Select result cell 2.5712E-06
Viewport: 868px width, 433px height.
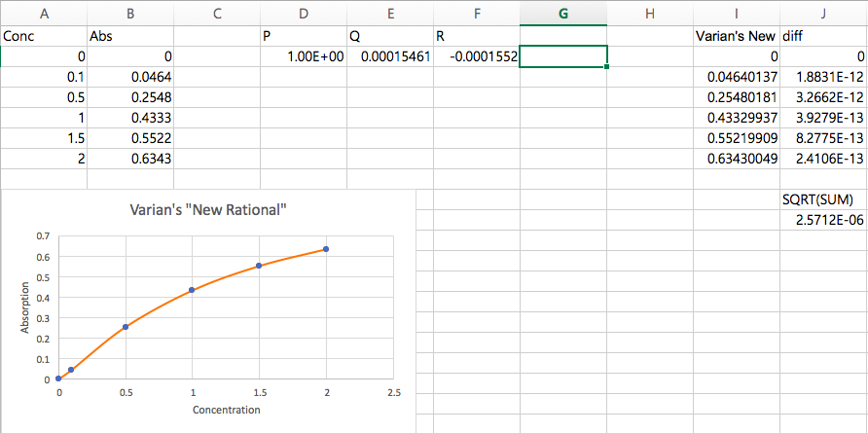point(823,221)
